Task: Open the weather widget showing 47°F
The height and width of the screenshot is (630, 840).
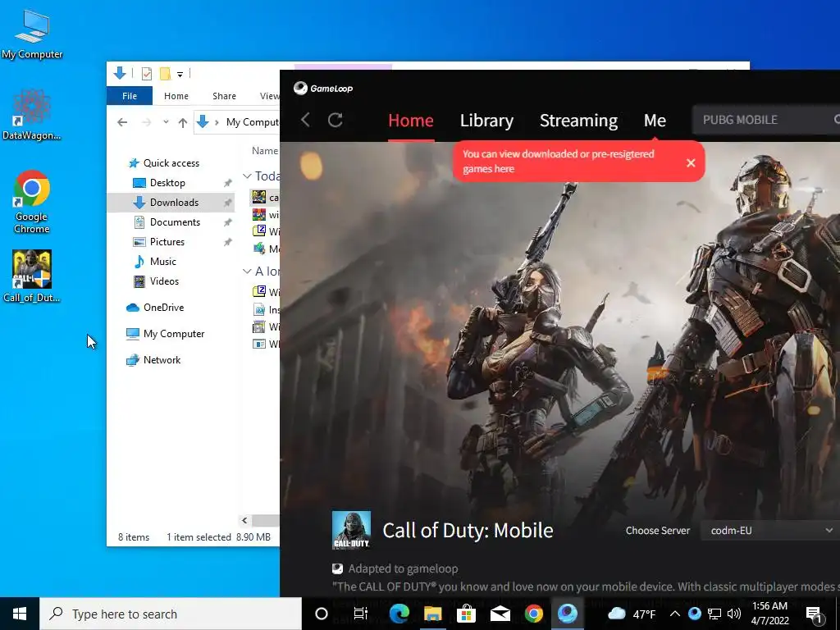Action: (x=632, y=614)
